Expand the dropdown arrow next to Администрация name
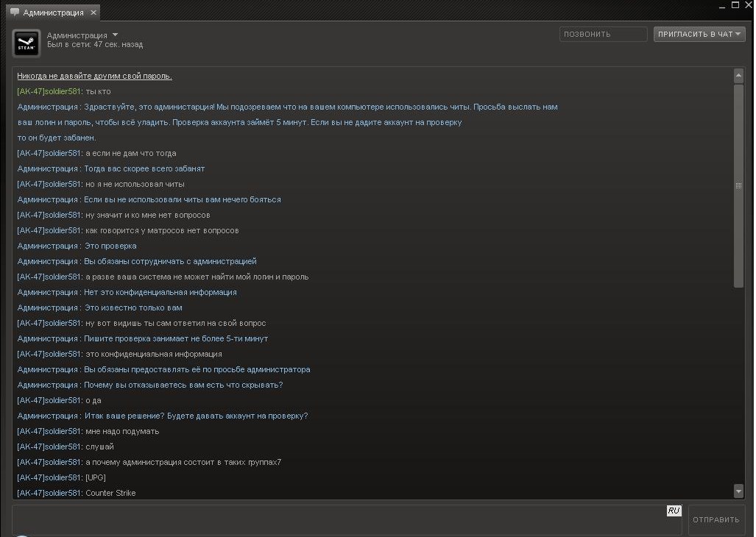 tap(115, 35)
